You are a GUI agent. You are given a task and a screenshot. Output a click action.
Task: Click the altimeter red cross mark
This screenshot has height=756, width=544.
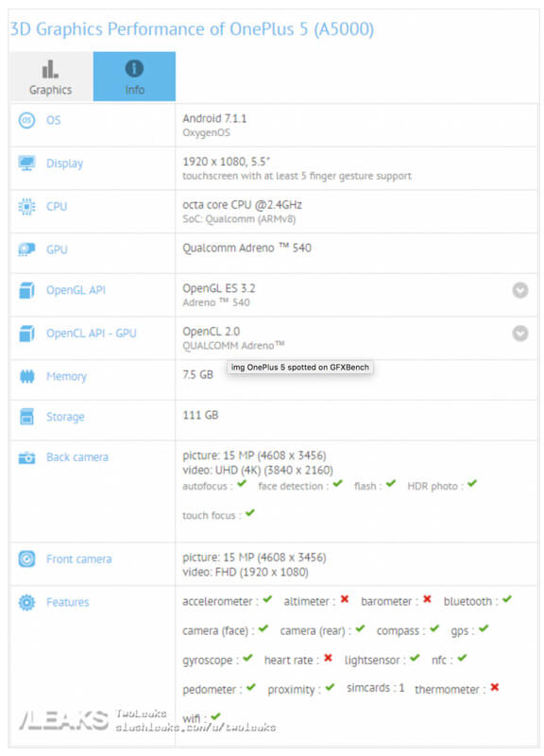tap(345, 599)
